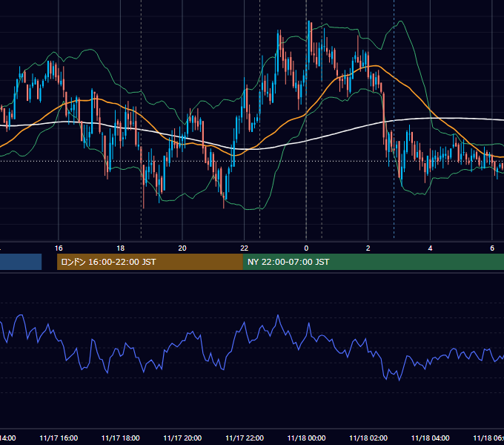
Task: Click the '0' hour label on upper time axis
Action: pyautogui.click(x=306, y=248)
